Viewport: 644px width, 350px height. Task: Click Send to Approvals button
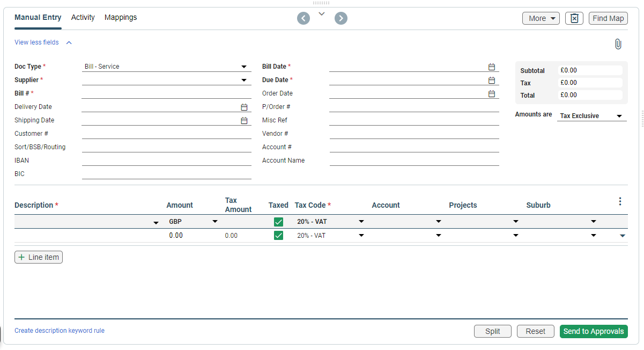click(x=593, y=331)
